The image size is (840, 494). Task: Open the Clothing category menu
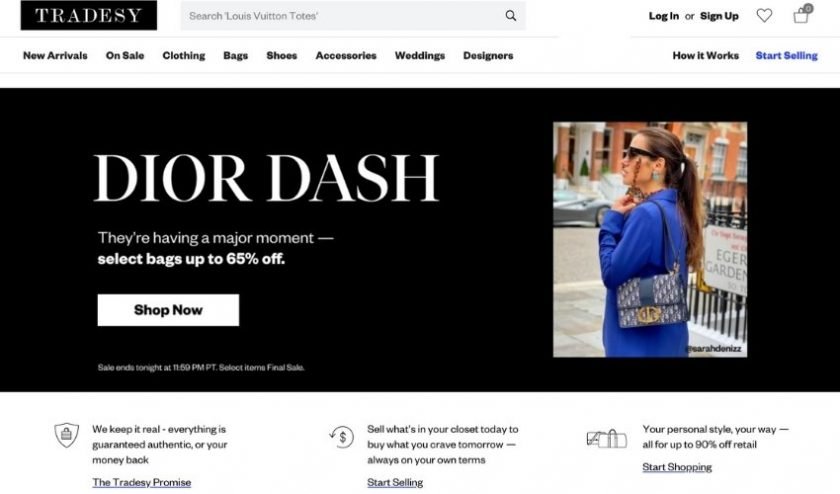coord(184,56)
